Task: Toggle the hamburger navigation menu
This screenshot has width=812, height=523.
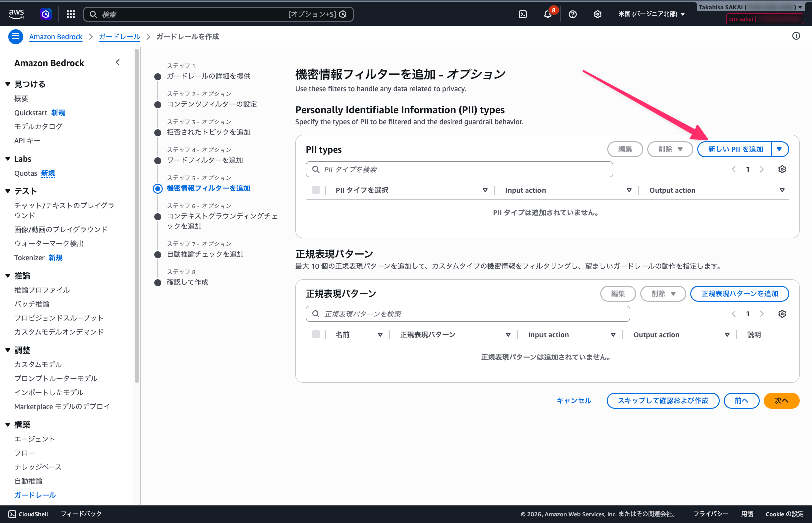Action: (x=16, y=36)
